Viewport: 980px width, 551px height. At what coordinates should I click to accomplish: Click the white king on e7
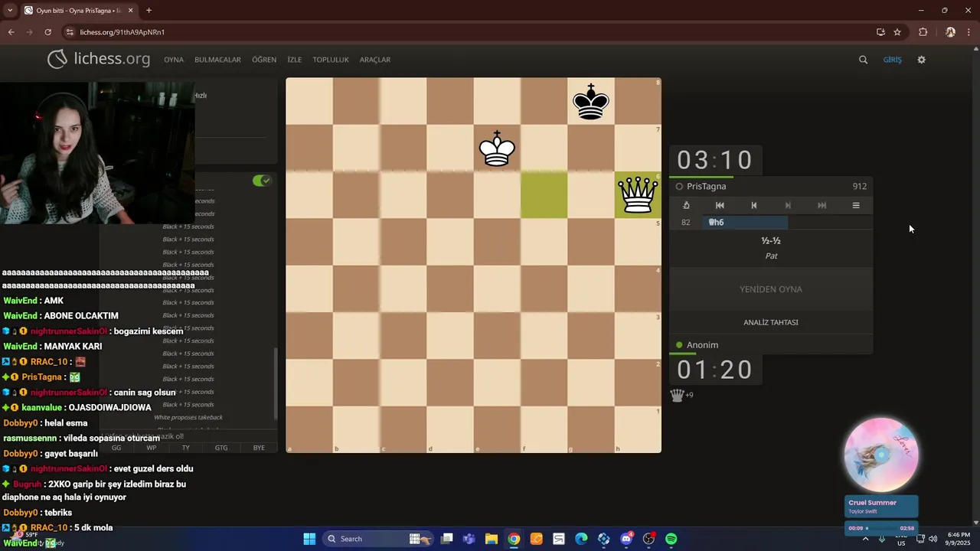click(x=497, y=148)
